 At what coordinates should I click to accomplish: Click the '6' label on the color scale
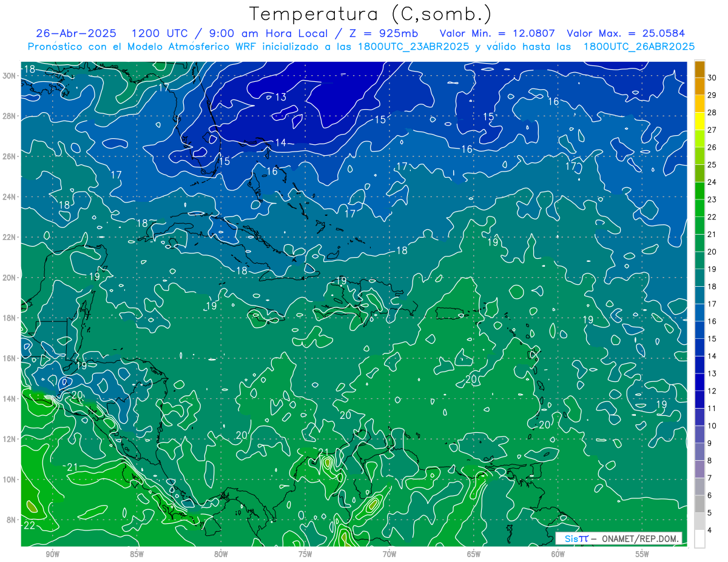click(x=709, y=496)
